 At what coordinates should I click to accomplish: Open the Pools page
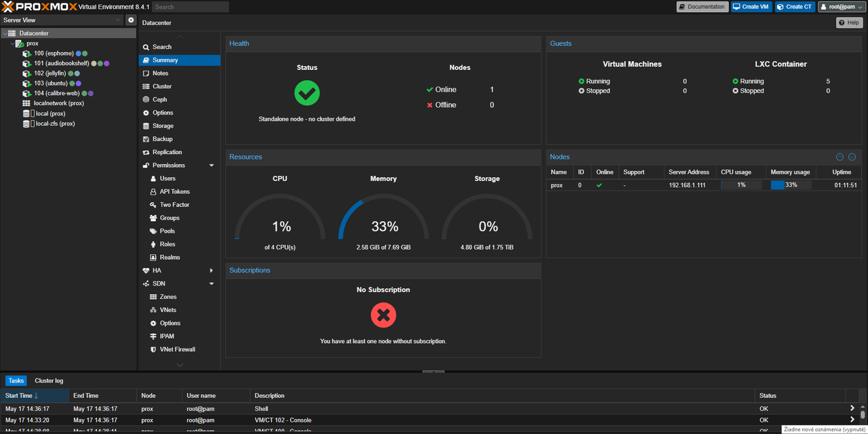point(179,231)
